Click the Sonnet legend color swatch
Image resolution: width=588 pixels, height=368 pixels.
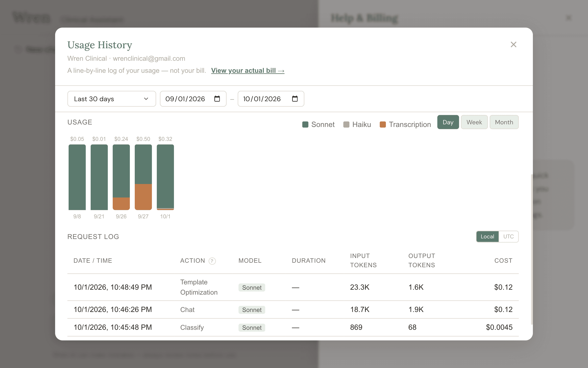coord(305,125)
